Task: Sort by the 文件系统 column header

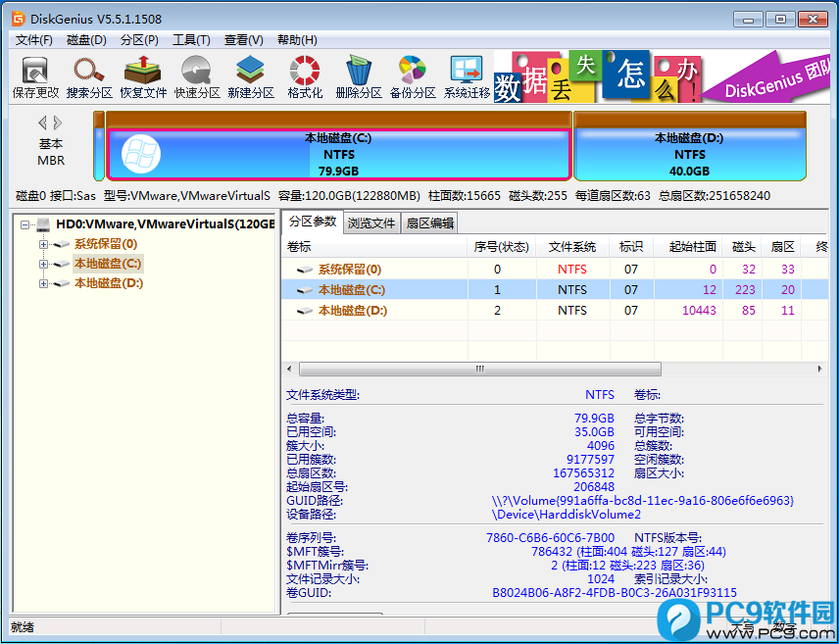Action: 572,247
